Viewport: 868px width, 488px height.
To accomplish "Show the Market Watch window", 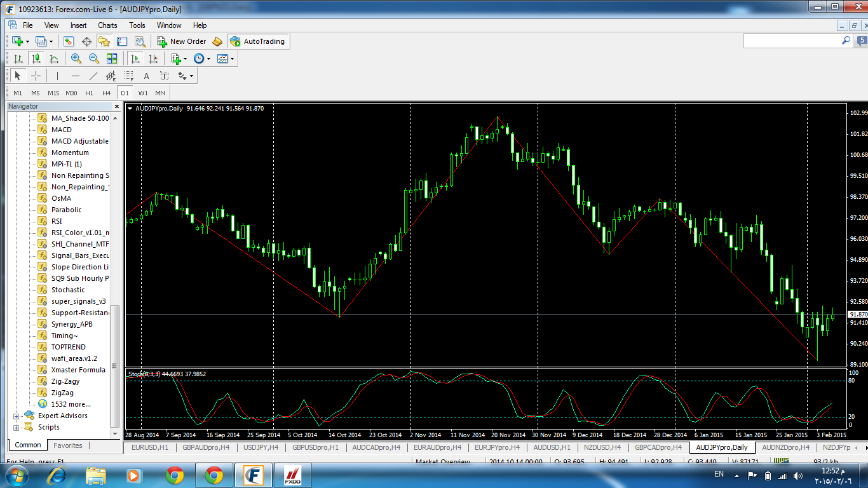I will [69, 41].
